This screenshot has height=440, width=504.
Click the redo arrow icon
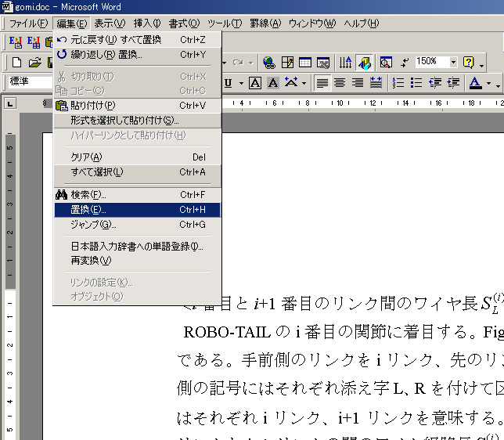click(x=238, y=63)
